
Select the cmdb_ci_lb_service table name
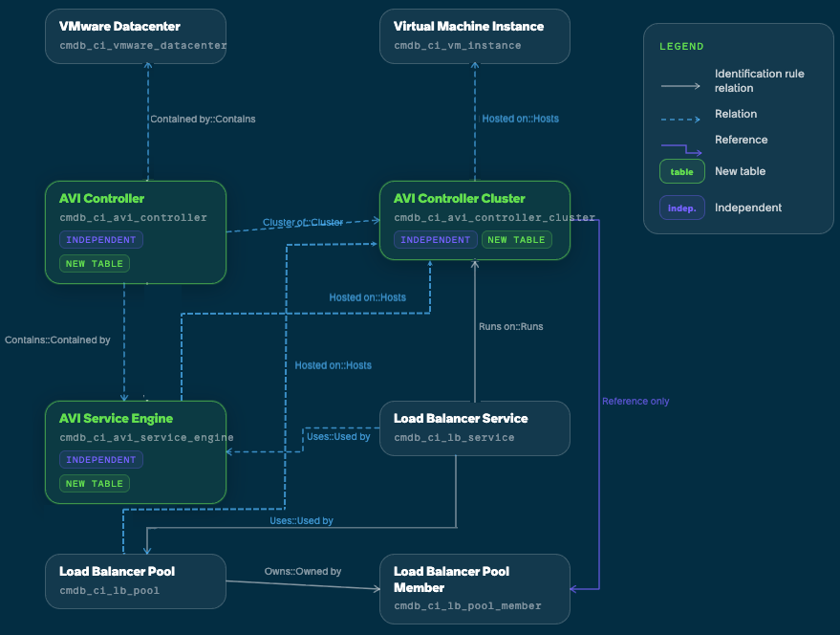tap(454, 438)
